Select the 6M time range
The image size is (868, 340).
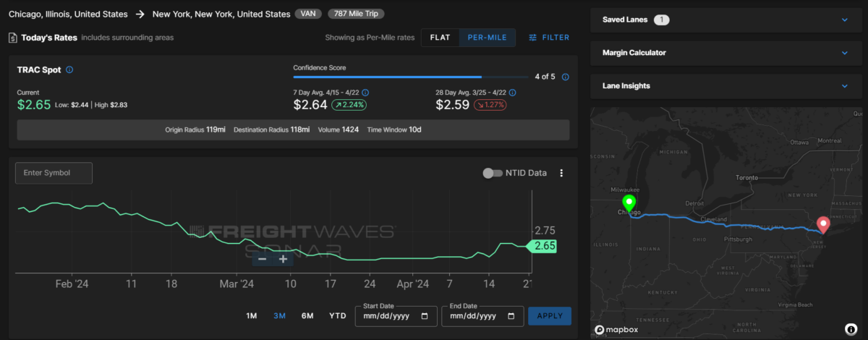[307, 316]
